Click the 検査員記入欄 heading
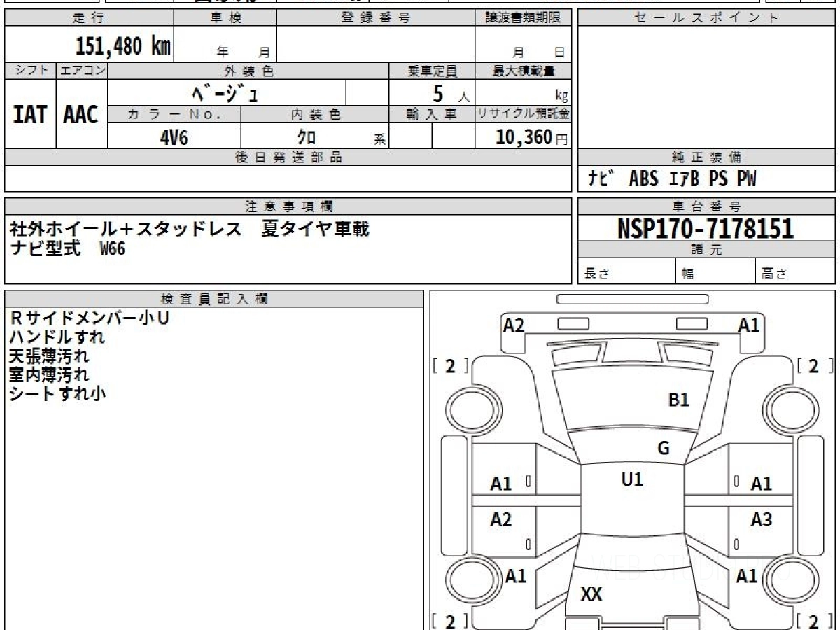The image size is (840, 630). click(x=214, y=298)
